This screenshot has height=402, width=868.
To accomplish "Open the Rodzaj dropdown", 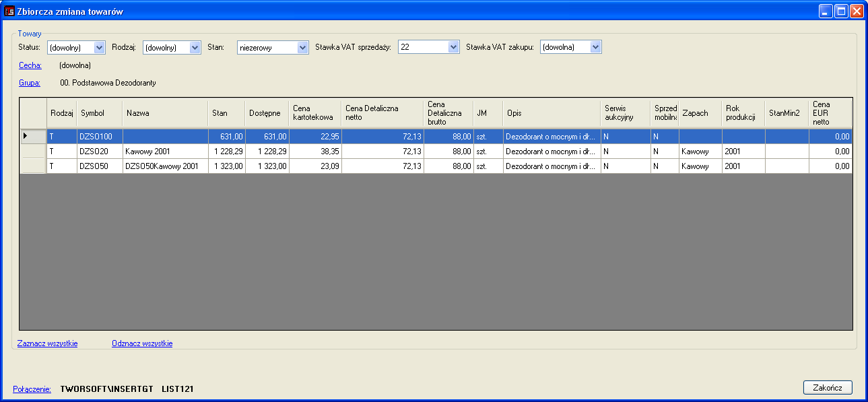I will (195, 47).
